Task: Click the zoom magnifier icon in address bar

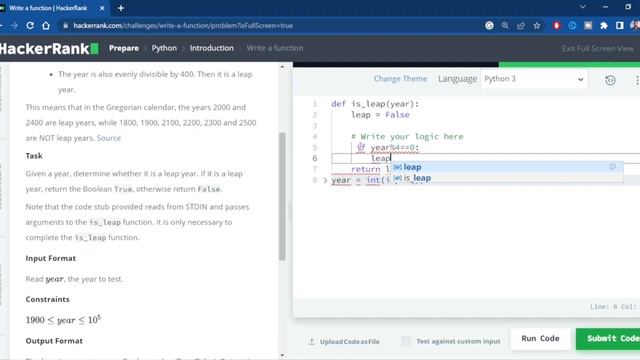Action: 505,25
